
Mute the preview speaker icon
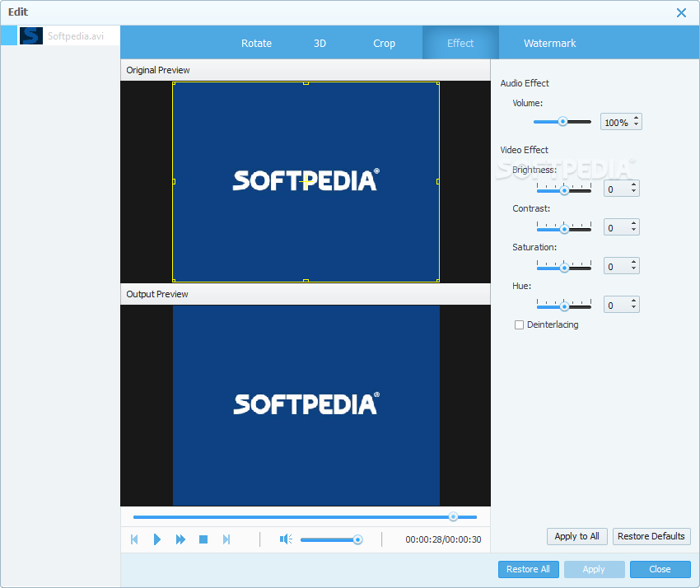(x=286, y=539)
